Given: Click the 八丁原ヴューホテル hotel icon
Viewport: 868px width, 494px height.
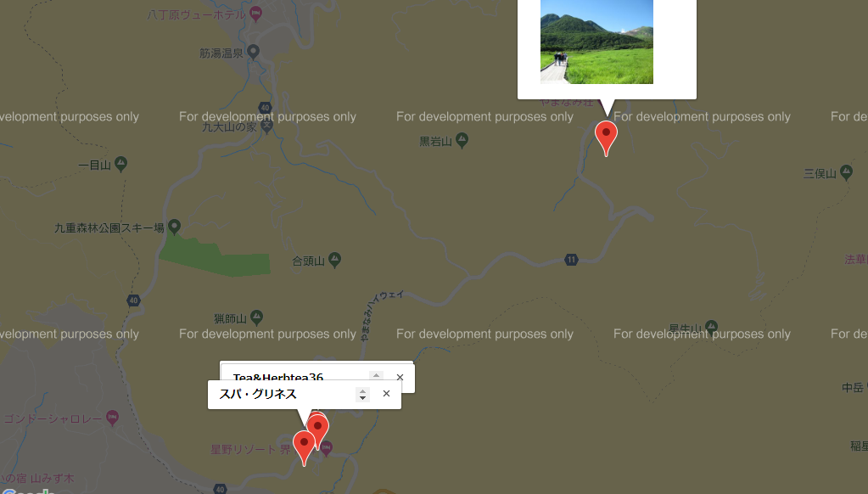Looking at the screenshot, I should pos(256,14).
